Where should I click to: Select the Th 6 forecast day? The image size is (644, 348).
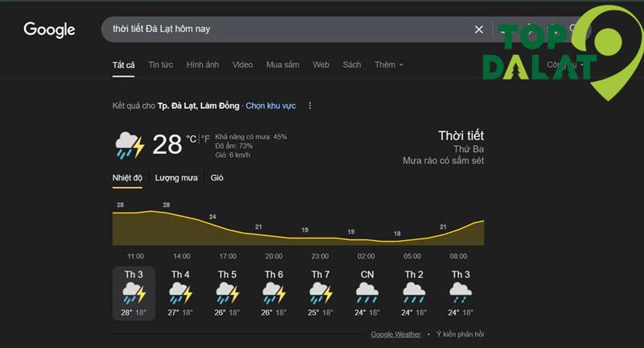[274, 293]
